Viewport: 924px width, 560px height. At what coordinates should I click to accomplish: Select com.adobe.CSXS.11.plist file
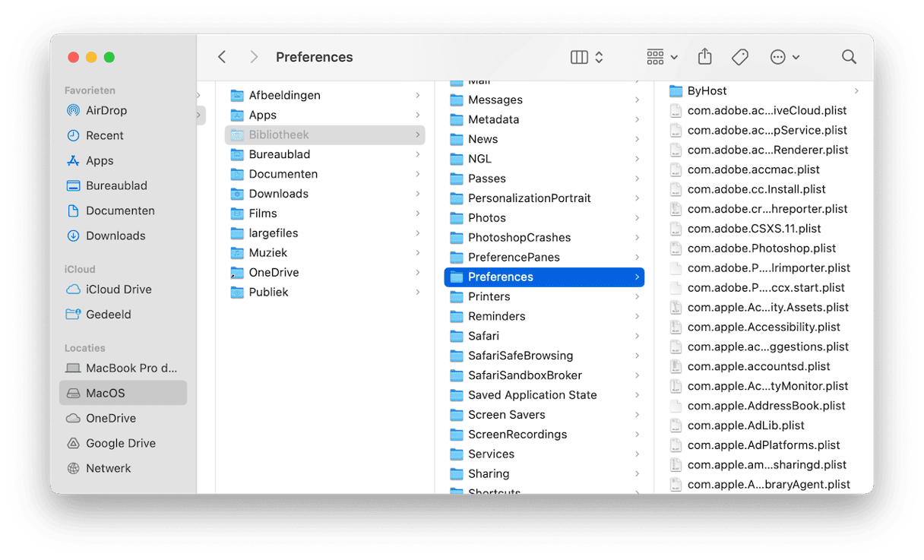[x=764, y=229]
